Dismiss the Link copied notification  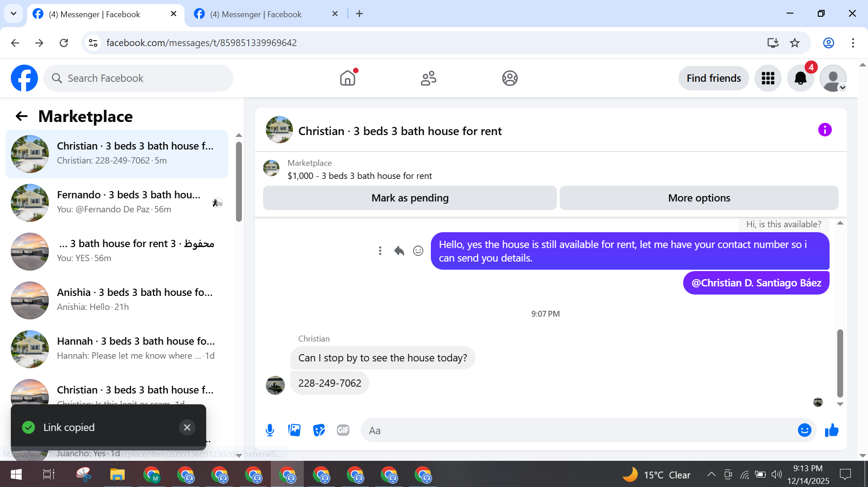click(x=187, y=427)
